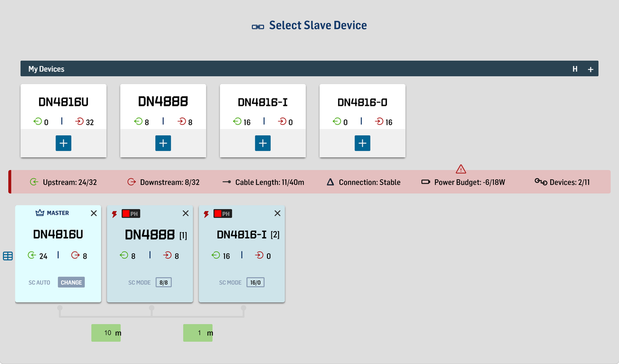The width and height of the screenshot is (619, 364).
Task: Remove the MASTER DN4816U card
Action: tap(94, 213)
